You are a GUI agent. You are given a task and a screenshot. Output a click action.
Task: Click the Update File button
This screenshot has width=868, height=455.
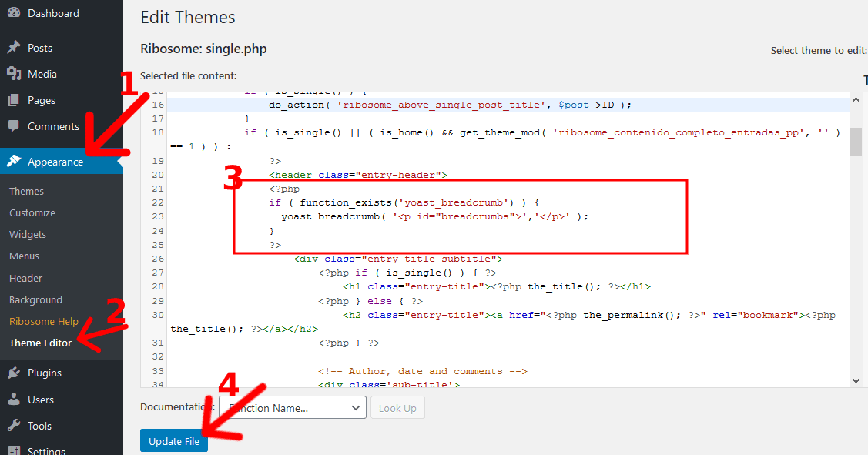(x=173, y=440)
